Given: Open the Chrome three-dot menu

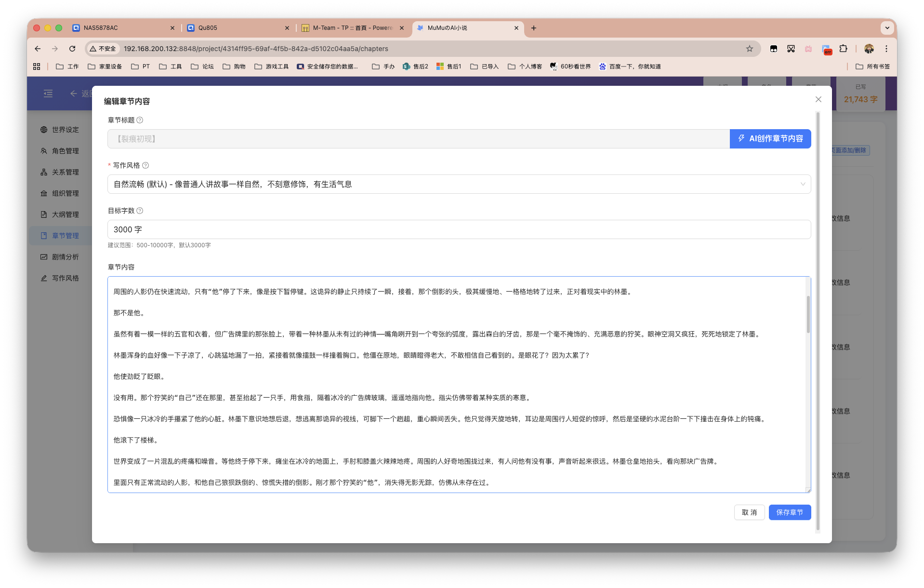Looking at the screenshot, I should [886, 49].
